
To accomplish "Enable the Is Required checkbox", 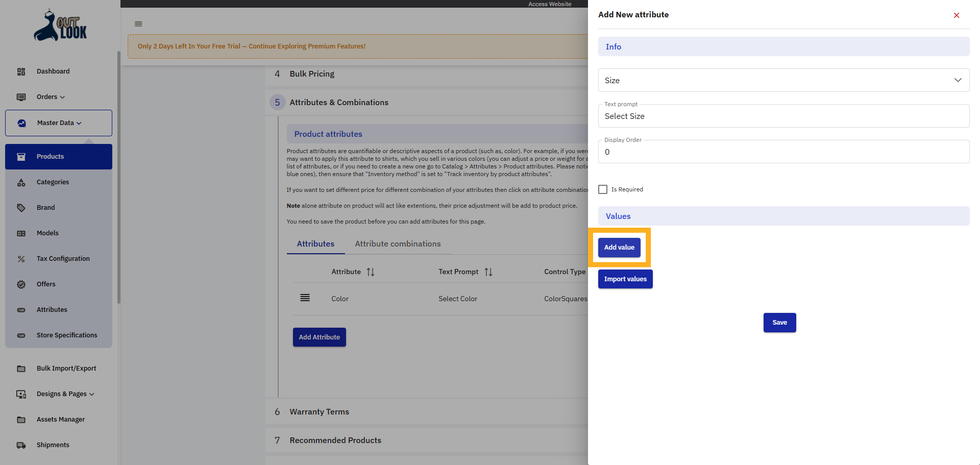I will click(603, 189).
